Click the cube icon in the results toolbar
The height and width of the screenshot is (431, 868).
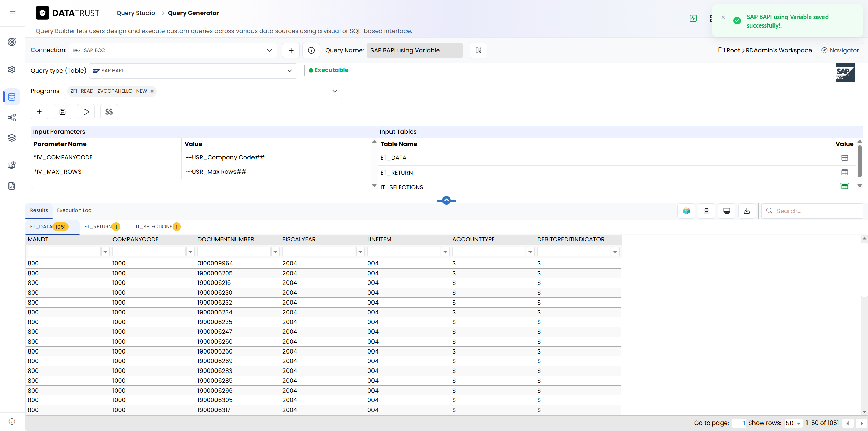point(686,211)
